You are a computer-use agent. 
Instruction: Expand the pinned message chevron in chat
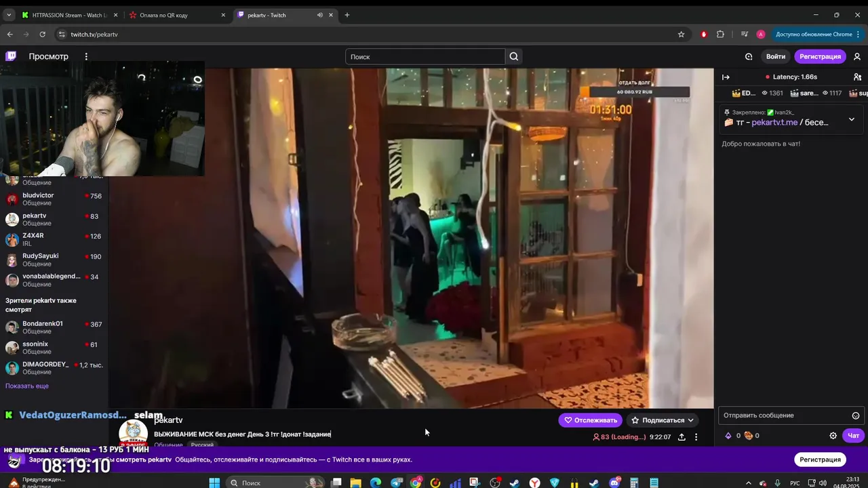[852, 120]
